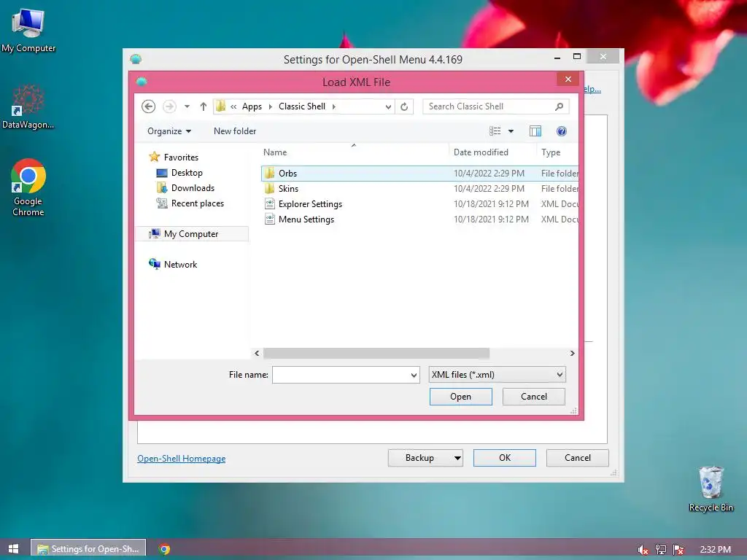
Task: Click the Open button
Action: pos(461,396)
